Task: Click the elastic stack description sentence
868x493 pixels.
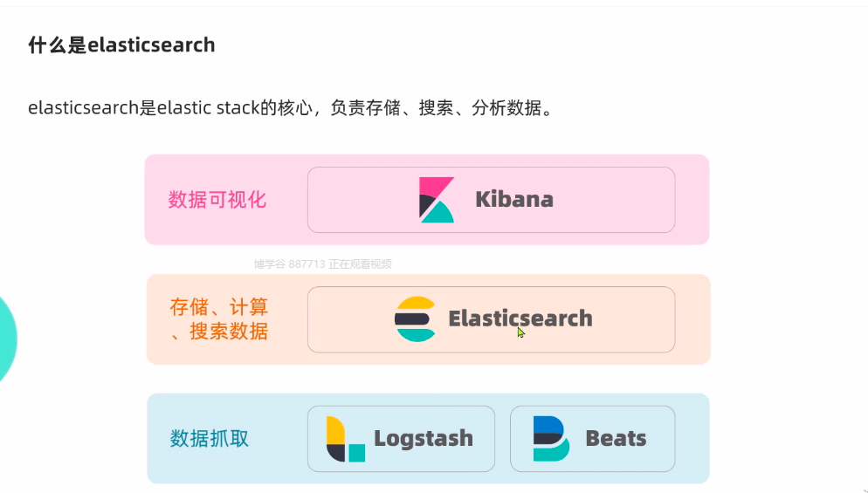Action: pos(290,108)
